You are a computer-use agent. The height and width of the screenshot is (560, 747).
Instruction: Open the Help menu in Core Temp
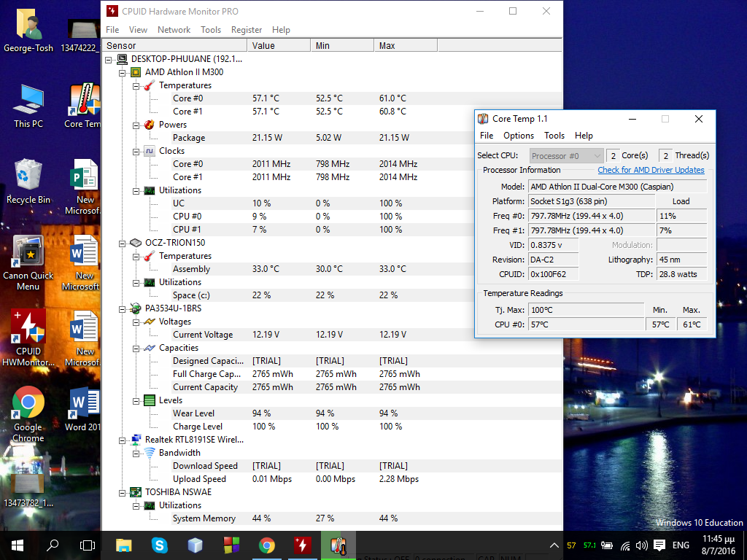click(584, 136)
